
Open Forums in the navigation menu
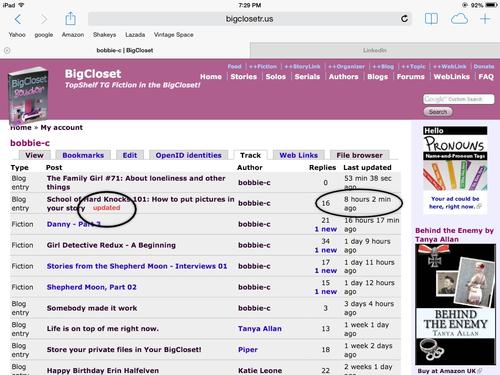click(x=410, y=77)
